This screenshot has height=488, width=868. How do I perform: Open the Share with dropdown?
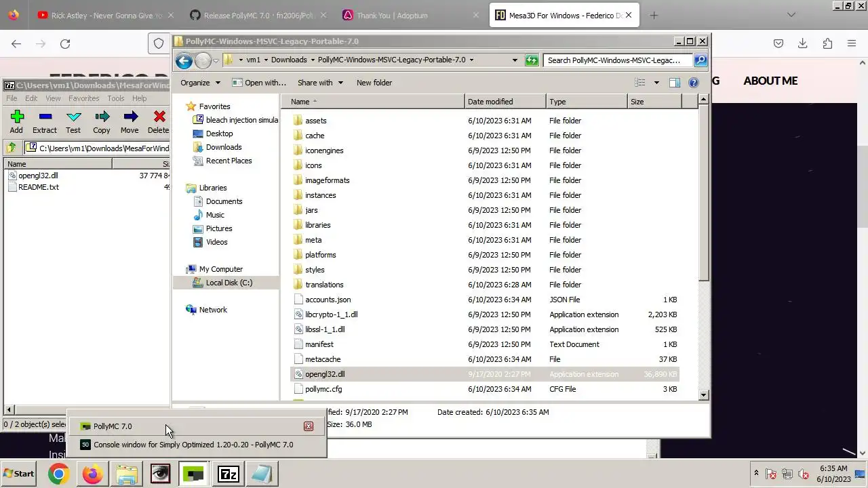320,83
